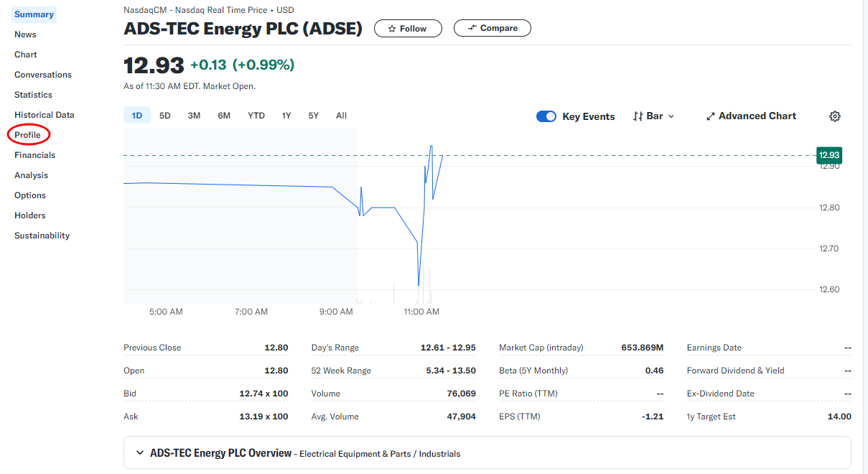Click the 1y target value 14.00
This screenshot has height=474, width=868.
coord(839,417)
